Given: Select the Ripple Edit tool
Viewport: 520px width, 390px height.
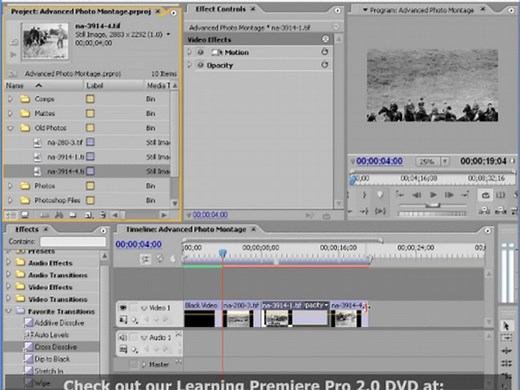Looking at the screenshot, I should tap(506, 350).
